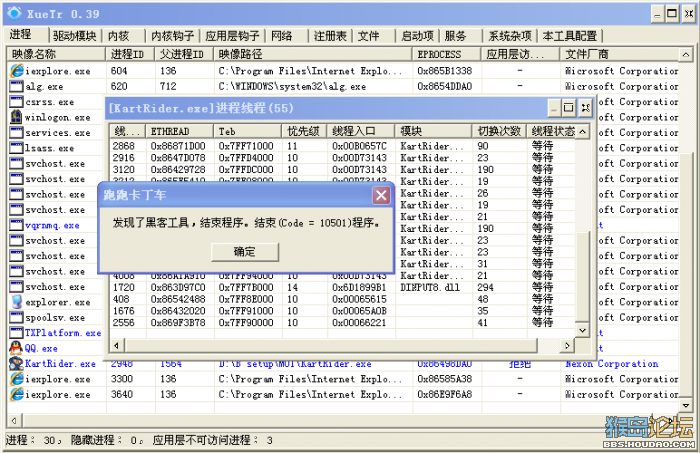
Task: Switch to the 内核钩子 tab
Action: coord(172,36)
